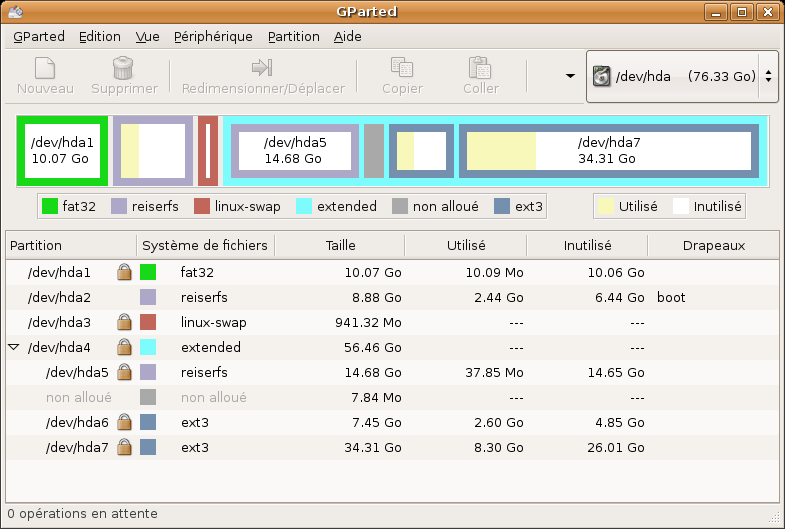Click the white Inutilisé legend swatch
The image size is (785, 529).
(681, 206)
